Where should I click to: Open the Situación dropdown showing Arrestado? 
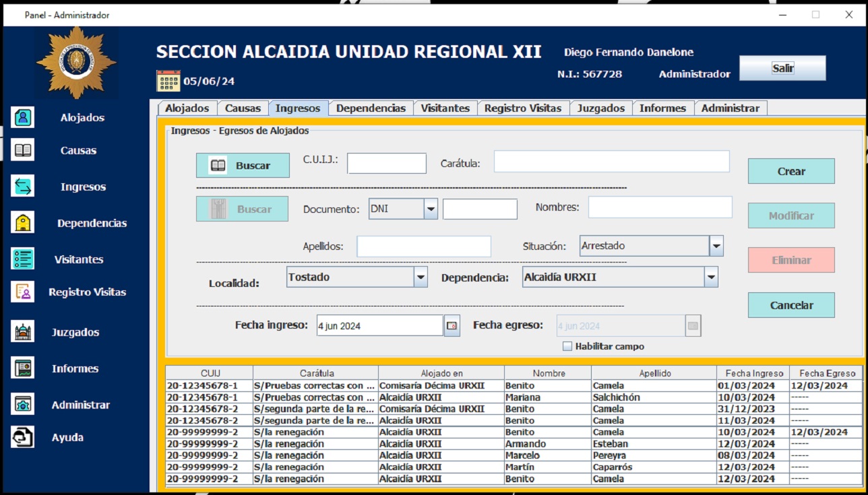[x=716, y=246]
